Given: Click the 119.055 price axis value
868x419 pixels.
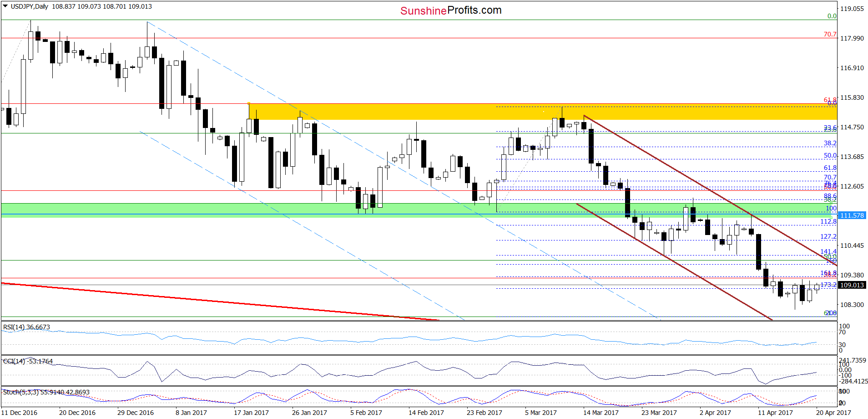Looking at the screenshot, I should tap(852, 9).
